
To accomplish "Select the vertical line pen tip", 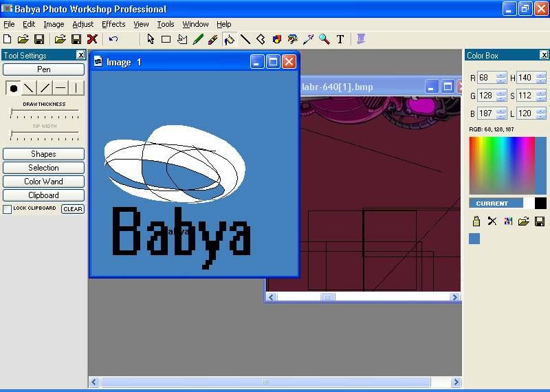I will (x=76, y=88).
